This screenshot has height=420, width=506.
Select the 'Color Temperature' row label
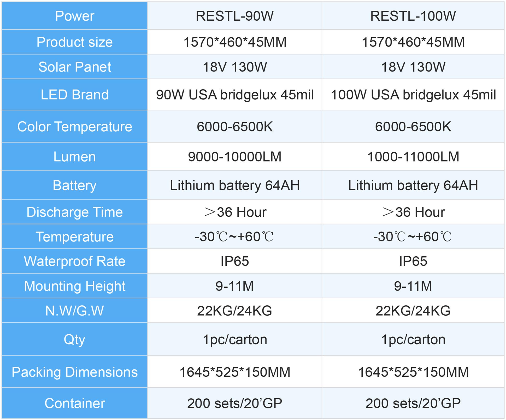(x=75, y=126)
